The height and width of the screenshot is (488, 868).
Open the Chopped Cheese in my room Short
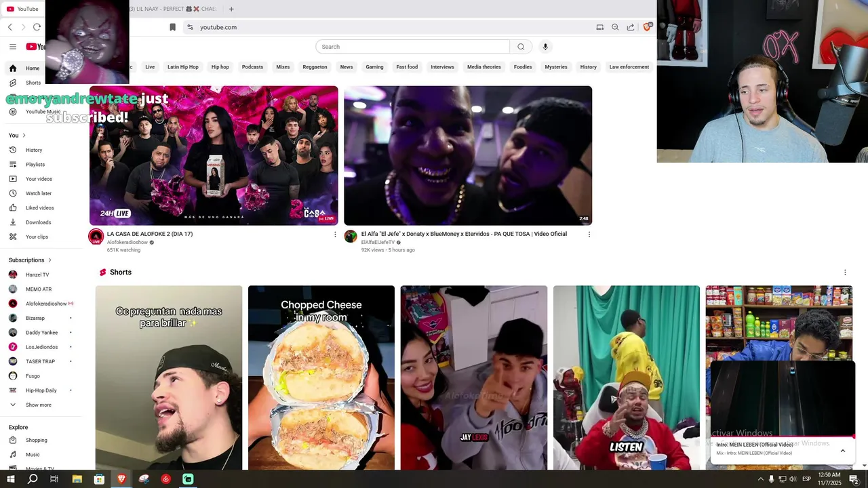321,378
